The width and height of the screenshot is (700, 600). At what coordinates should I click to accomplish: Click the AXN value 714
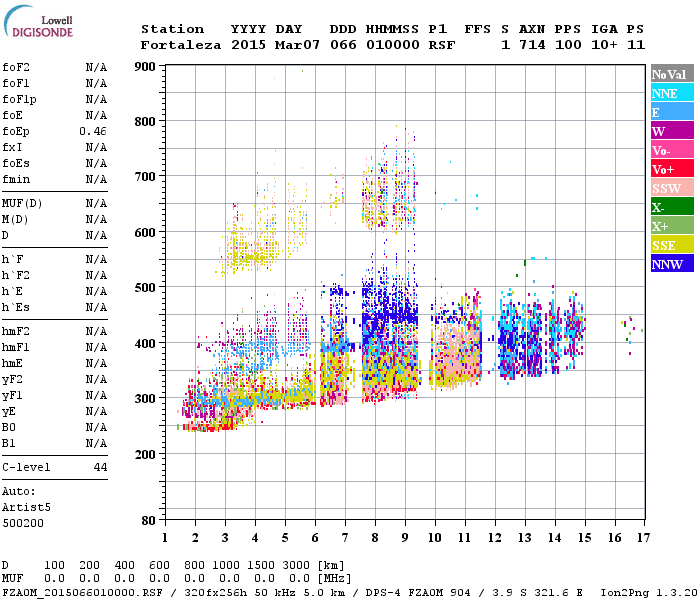(x=532, y=45)
